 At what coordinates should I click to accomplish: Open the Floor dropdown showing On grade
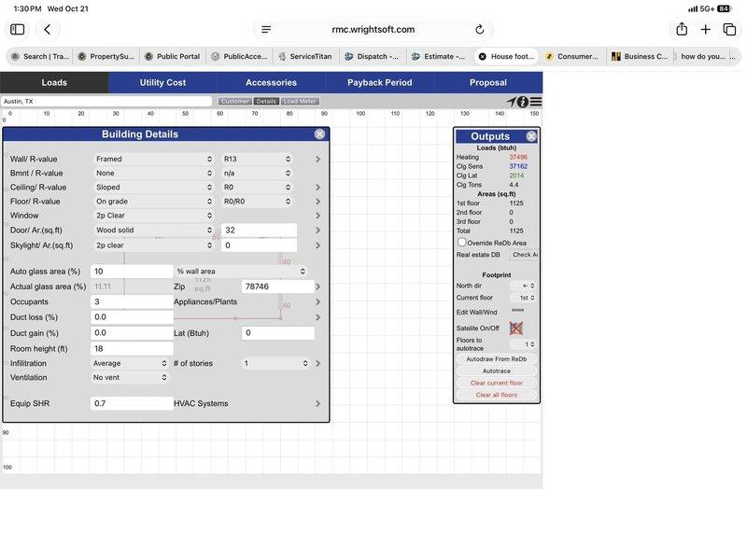[x=153, y=202]
